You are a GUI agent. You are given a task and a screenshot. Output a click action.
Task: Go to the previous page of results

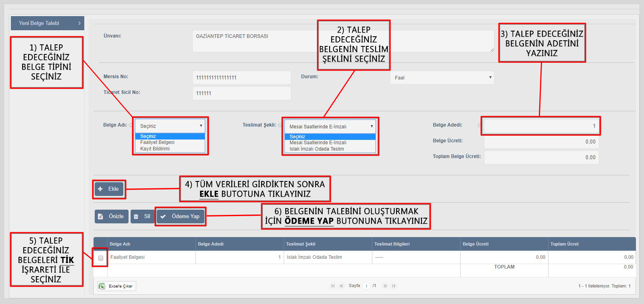tap(341, 286)
